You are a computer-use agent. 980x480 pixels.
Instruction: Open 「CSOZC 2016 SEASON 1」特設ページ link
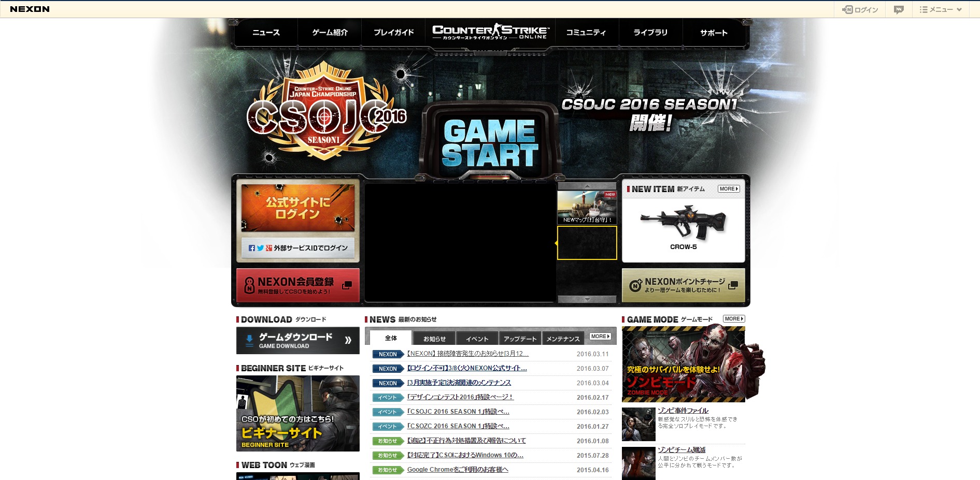[458, 426]
